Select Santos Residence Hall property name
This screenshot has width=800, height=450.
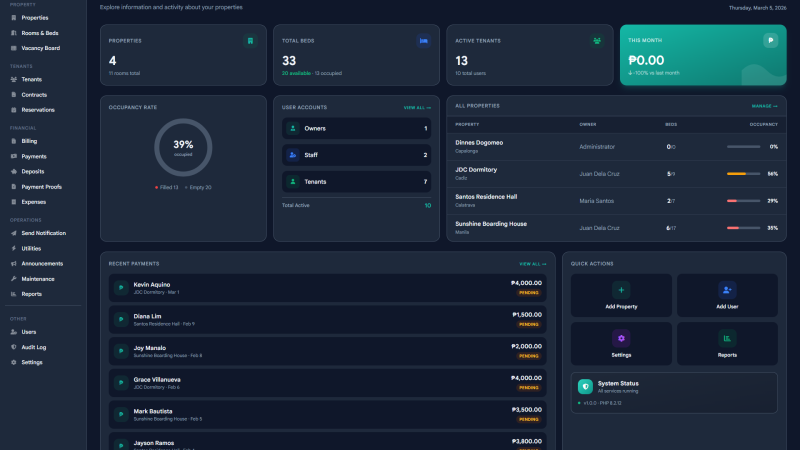486,197
